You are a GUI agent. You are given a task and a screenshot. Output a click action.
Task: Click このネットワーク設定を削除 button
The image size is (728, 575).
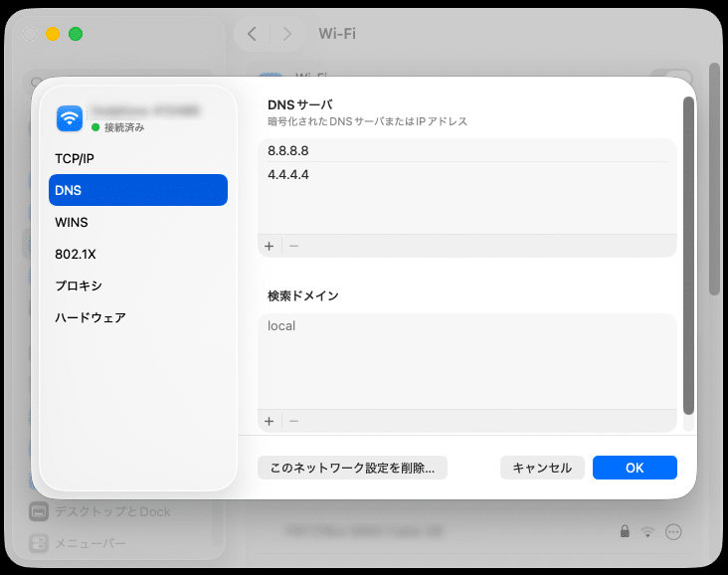coord(352,468)
